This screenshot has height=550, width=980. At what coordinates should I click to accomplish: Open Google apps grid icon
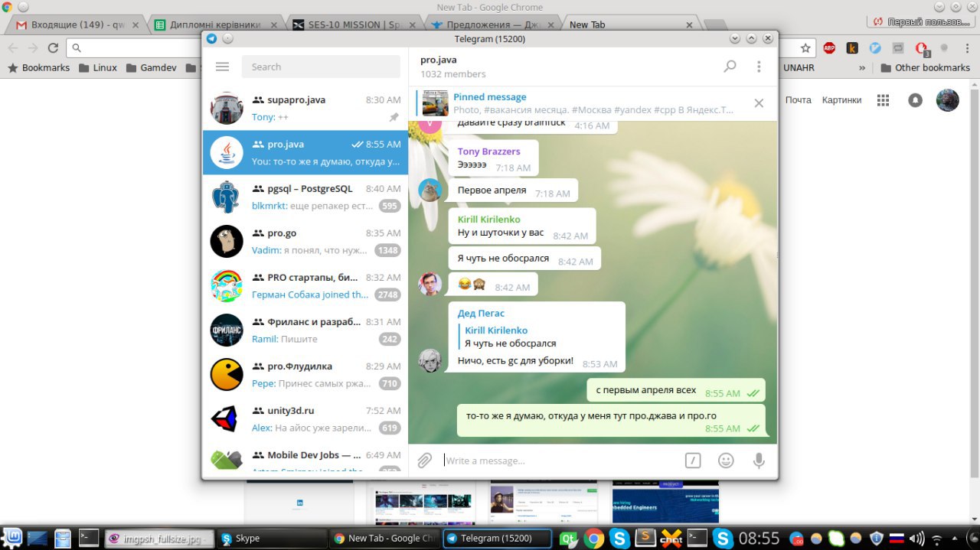point(883,100)
